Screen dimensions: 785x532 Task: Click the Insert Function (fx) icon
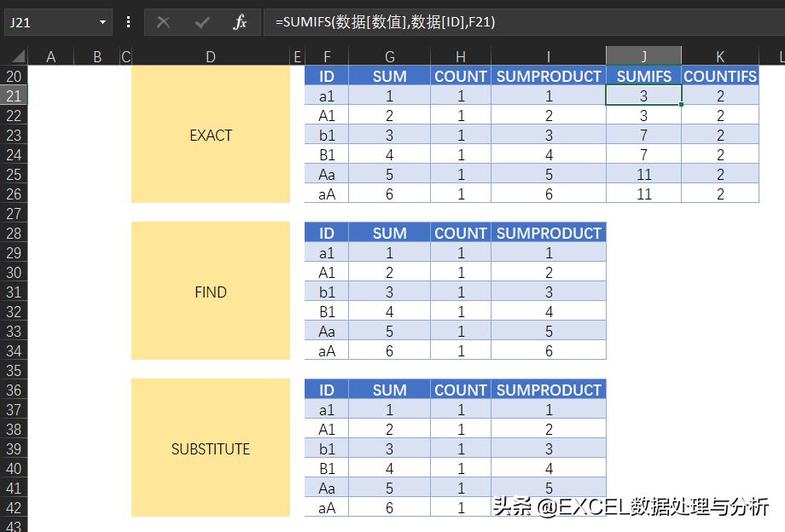(240, 22)
